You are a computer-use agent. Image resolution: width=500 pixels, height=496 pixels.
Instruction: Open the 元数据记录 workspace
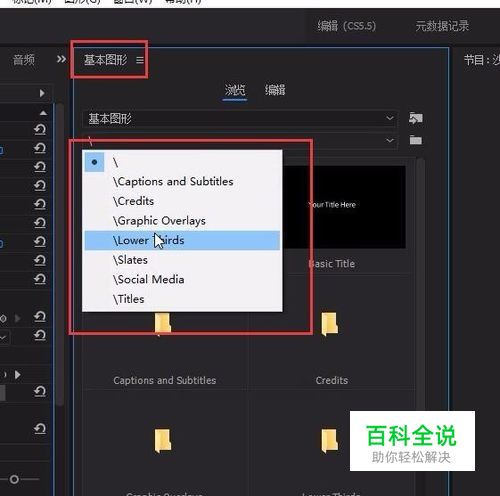(x=442, y=26)
